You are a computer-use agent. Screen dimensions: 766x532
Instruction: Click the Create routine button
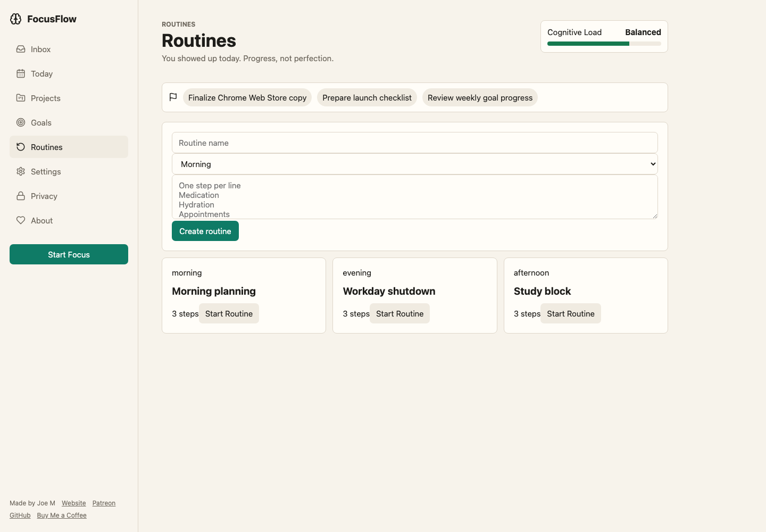click(205, 231)
